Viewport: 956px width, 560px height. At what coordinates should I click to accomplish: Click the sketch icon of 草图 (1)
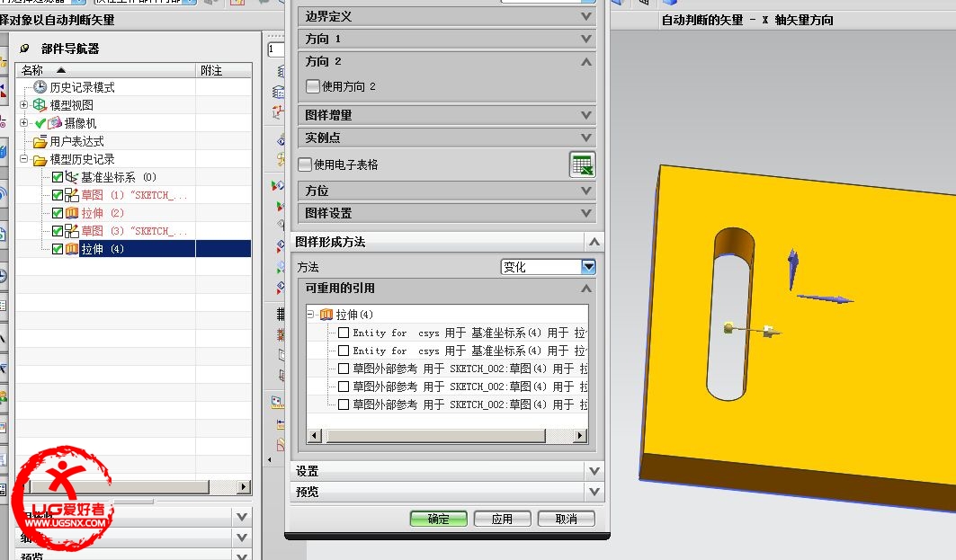coord(72,195)
